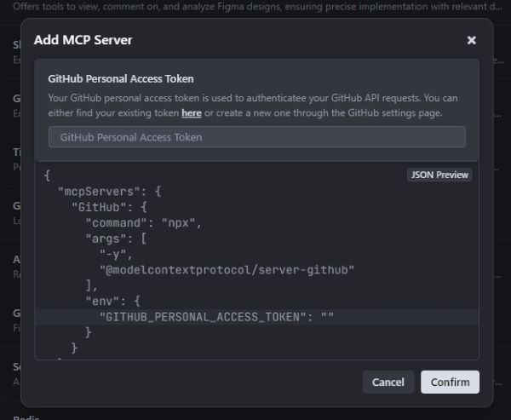Click the Cancel button

(388, 382)
